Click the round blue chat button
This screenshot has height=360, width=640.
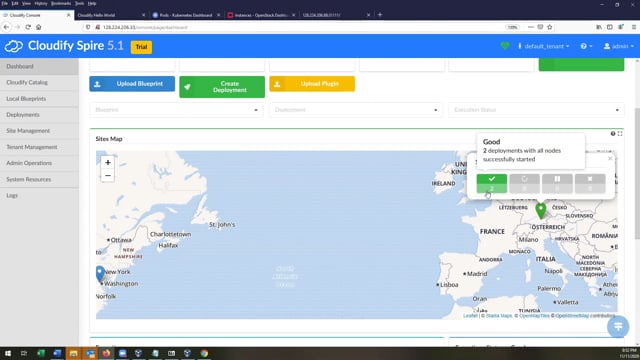pyautogui.click(x=618, y=327)
